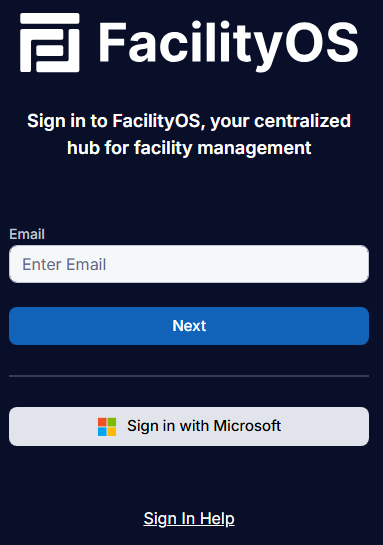Image resolution: width=383 pixels, height=545 pixels.
Task: Select the red square of Microsoft logo
Action: [102, 422]
